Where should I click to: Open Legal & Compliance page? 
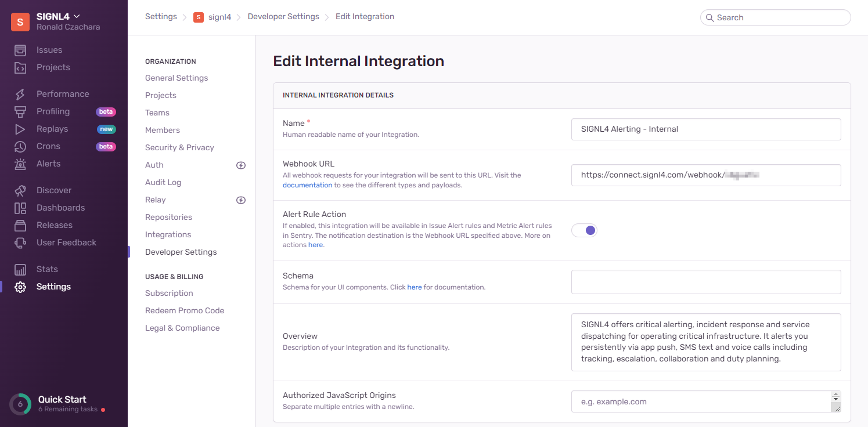[x=182, y=328]
